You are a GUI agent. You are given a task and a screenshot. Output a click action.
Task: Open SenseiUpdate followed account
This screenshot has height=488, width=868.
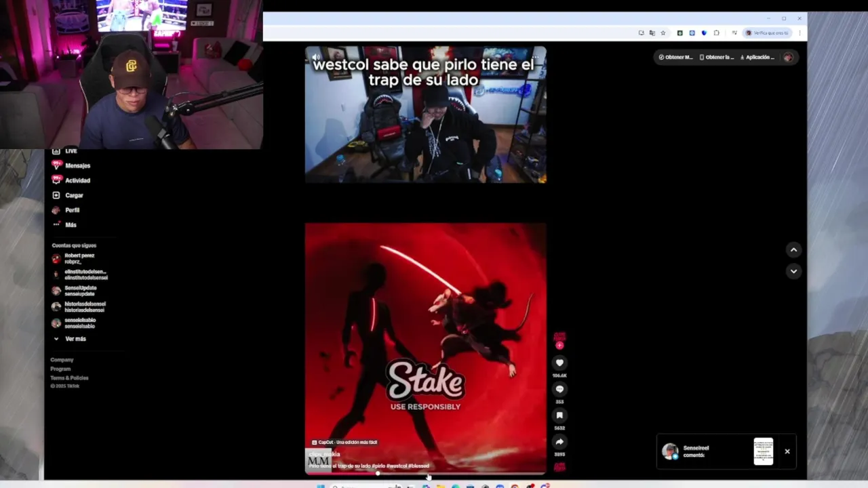75,291
